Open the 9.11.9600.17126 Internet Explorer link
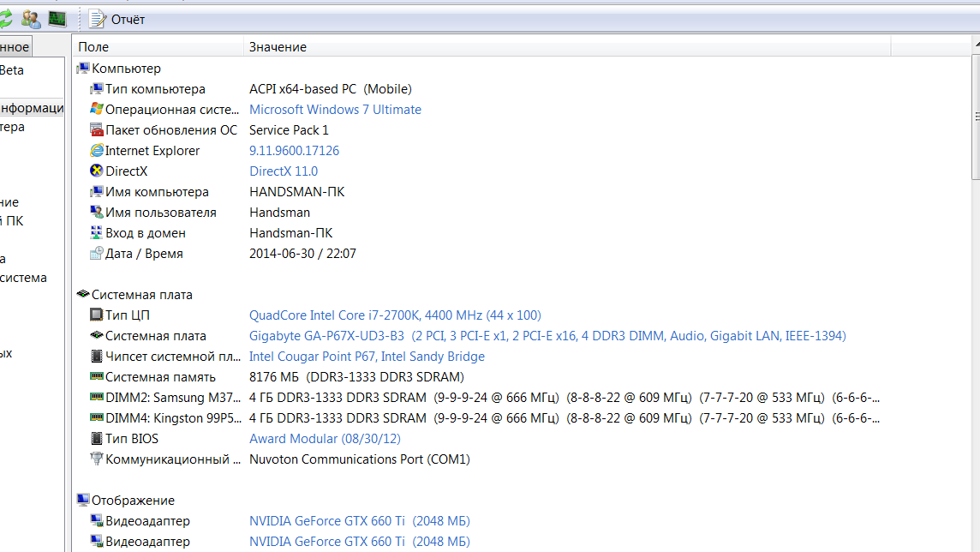This screenshot has height=552, width=980. (x=295, y=151)
